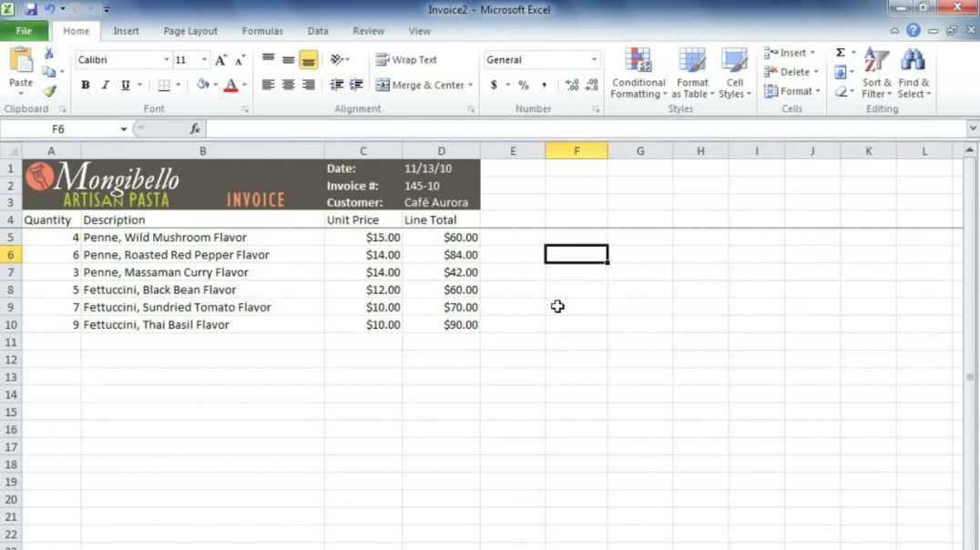This screenshot has height=550, width=980.
Task: Select all cells with corner button
Action: (11, 150)
